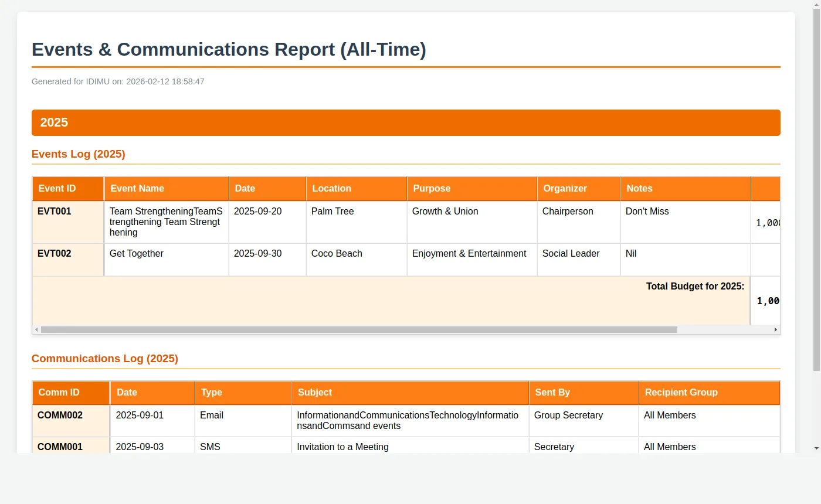Click the Invitation to a Meeting subject
Screen dimensions: 821x504
343,447
